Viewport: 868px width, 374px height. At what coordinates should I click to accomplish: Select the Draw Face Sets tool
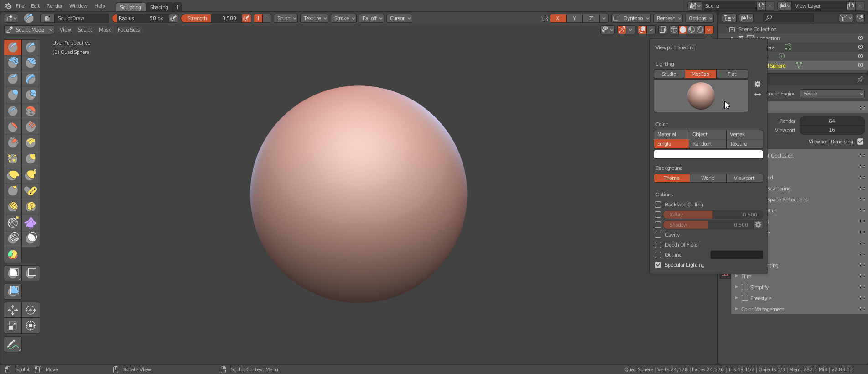13,255
